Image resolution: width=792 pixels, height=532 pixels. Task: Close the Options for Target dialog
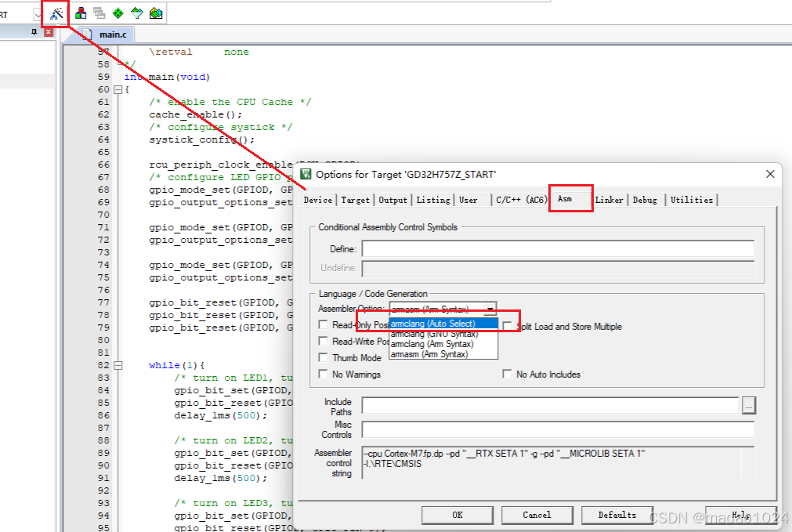point(770,174)
